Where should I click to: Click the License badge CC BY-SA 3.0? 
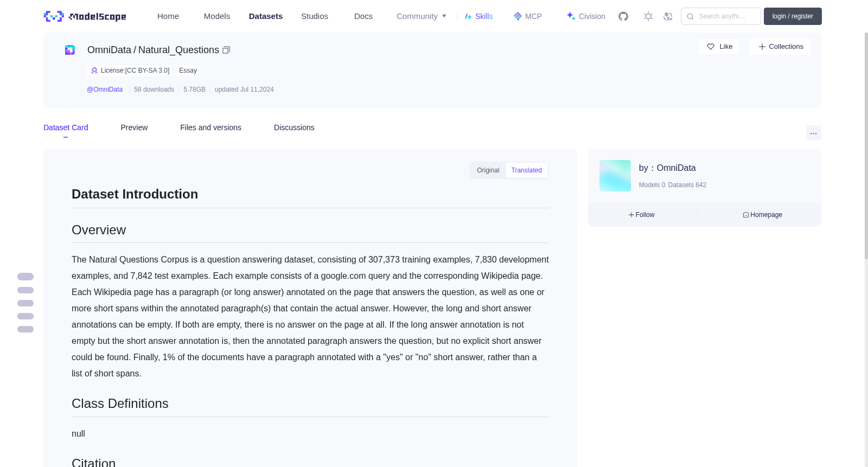pos(130,71)
